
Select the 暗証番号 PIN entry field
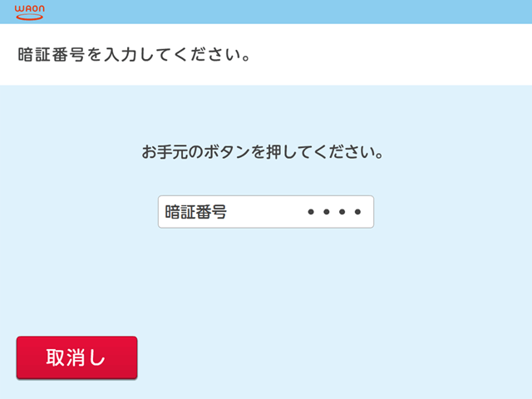tap(266, 212)
